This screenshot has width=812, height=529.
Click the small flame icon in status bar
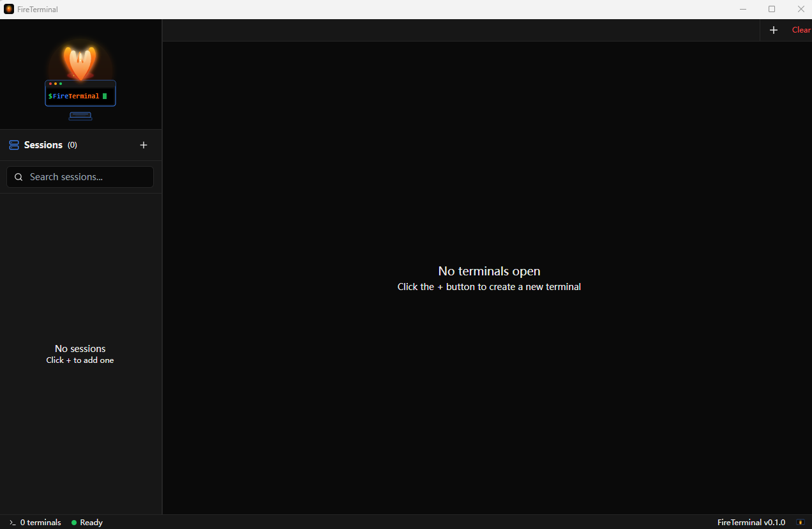(x=801, y=523)
